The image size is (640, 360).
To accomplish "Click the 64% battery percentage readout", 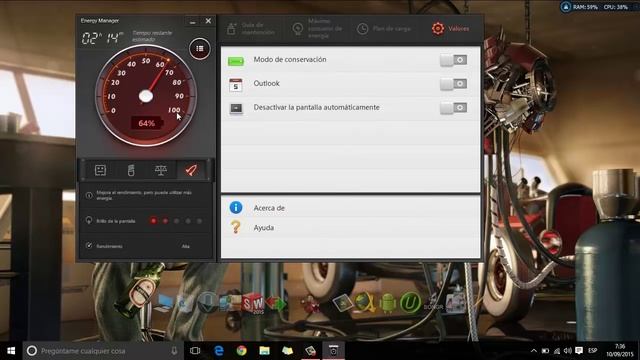I will click(x=147, y=123).
